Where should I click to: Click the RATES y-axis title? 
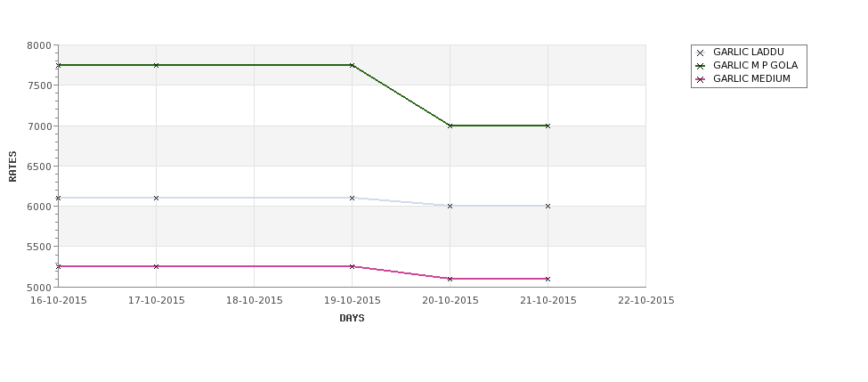12,167
